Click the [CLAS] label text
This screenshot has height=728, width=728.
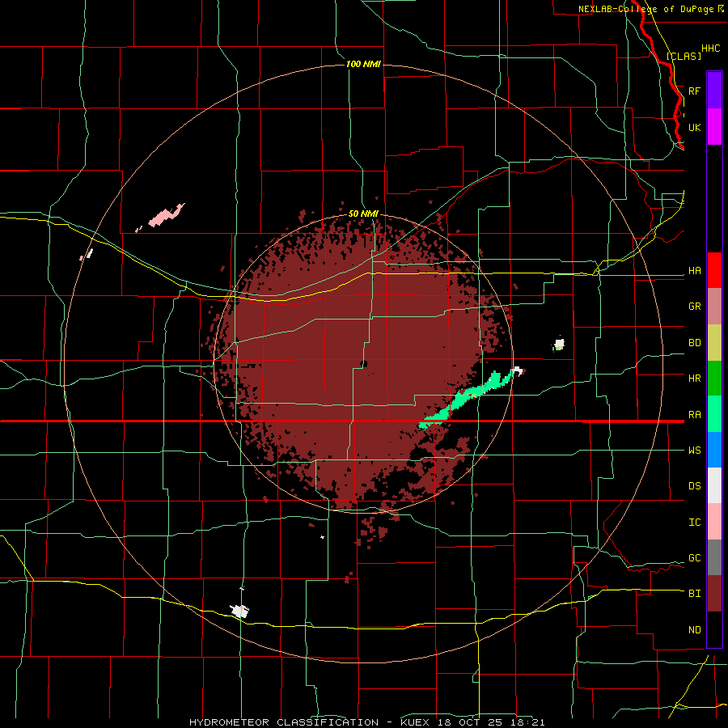tap(684, 56)
